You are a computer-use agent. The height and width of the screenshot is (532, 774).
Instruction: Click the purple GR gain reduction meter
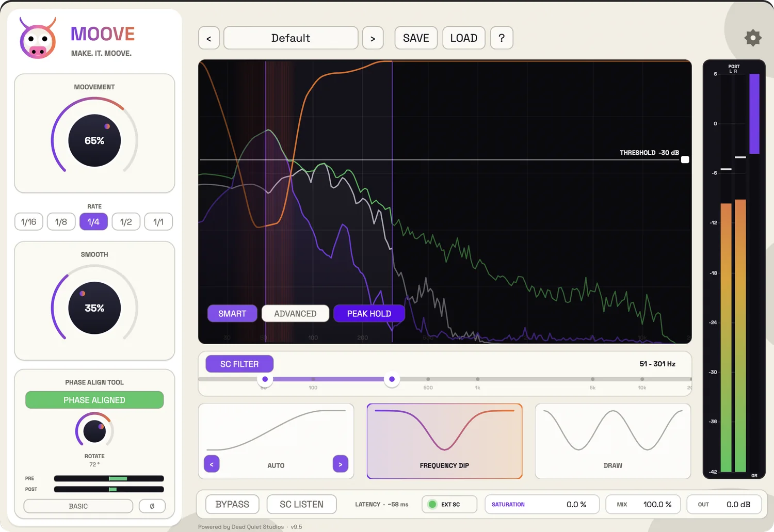tap(754, 114)
